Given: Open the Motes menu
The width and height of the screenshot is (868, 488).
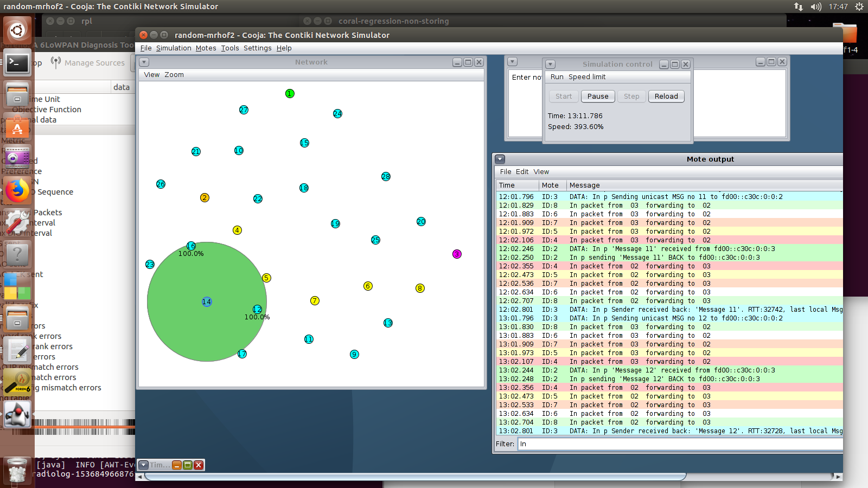Looking at the screenshot, I should tap(206, 48).
